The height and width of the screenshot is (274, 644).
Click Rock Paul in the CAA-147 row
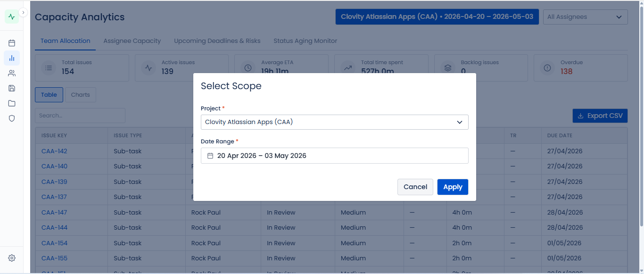point(206,213)
